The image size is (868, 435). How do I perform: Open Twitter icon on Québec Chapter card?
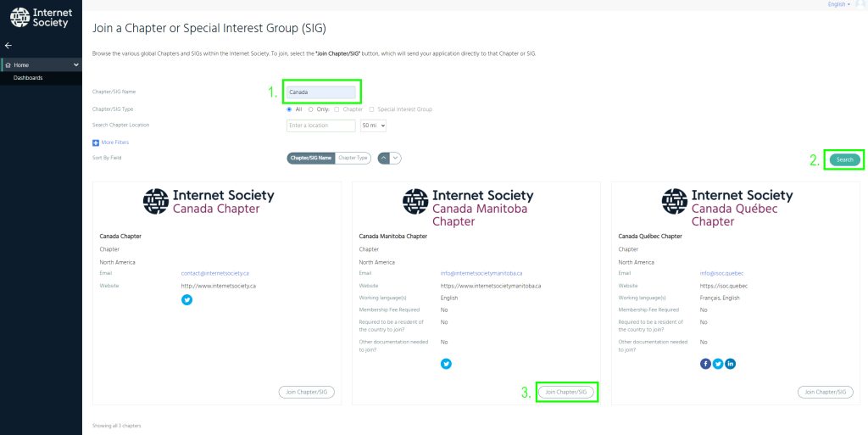(x=718, y=364)
